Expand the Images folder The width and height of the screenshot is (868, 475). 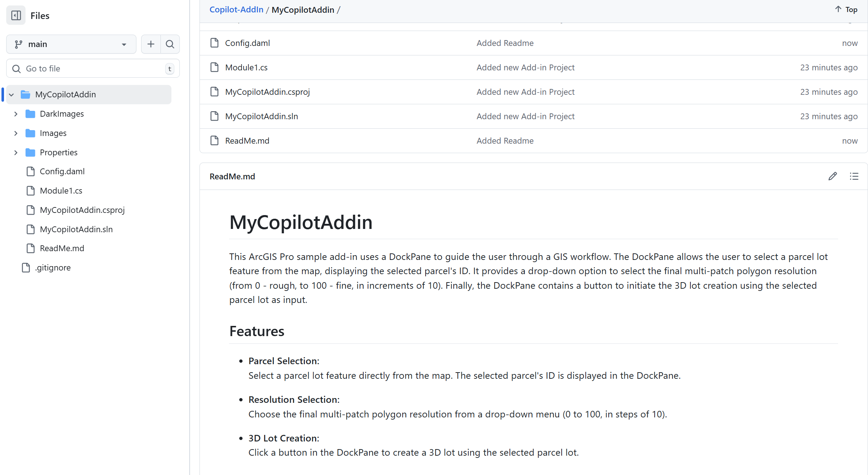(x=15, y=133)
